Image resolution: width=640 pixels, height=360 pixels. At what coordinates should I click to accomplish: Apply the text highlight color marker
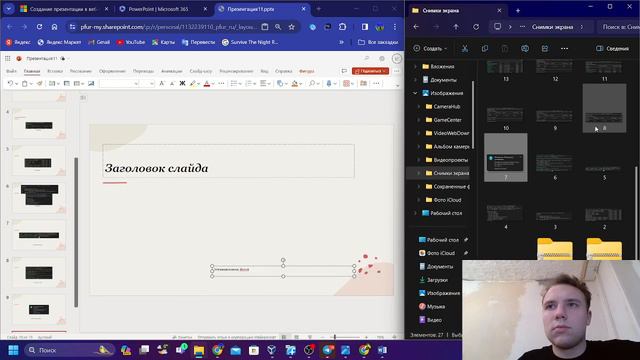193,83
